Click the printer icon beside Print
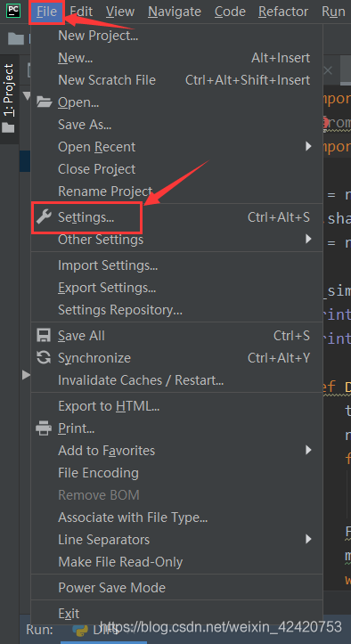Screen dimensions: 351x644 click(44, 428)
